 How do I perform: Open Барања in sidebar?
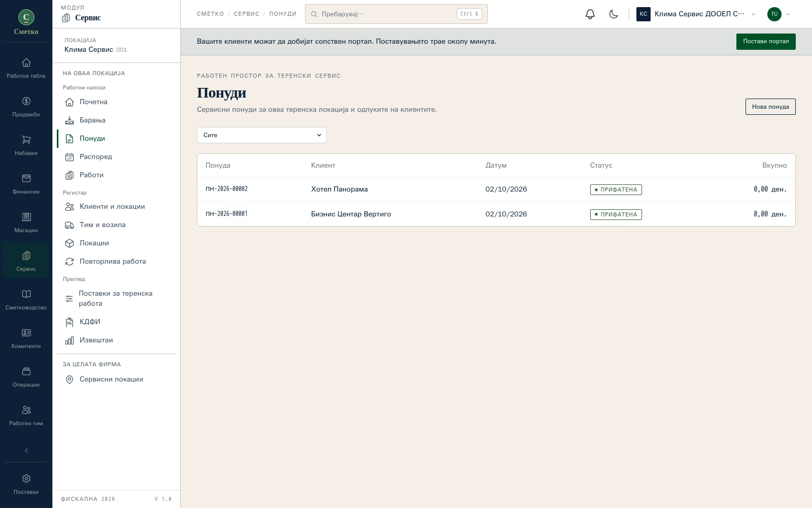(x=117, y=120)
